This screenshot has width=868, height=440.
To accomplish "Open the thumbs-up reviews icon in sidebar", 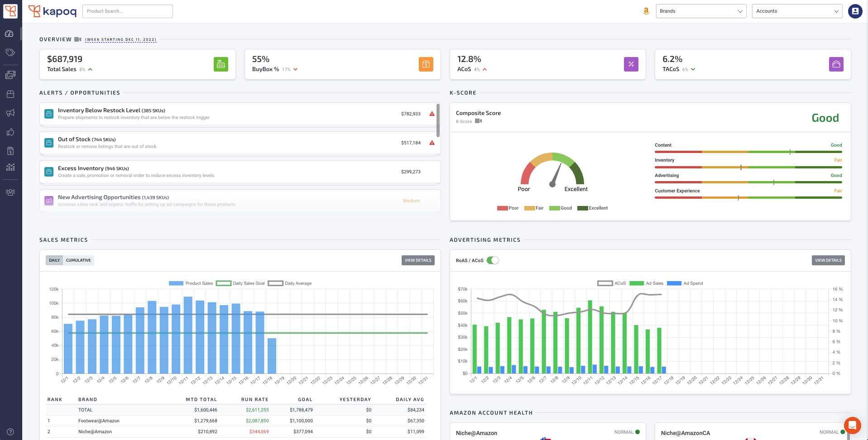I will click(x=10, y=132).
